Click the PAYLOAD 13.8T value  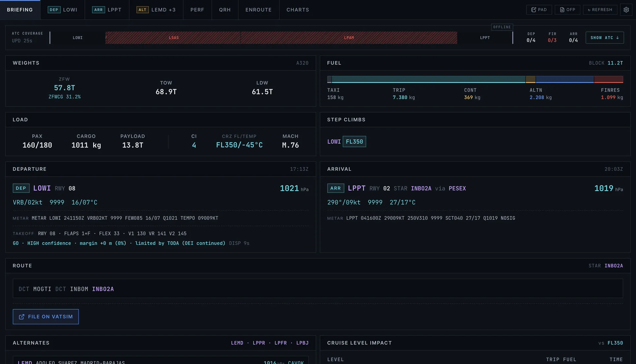click(x=133, y=145)
